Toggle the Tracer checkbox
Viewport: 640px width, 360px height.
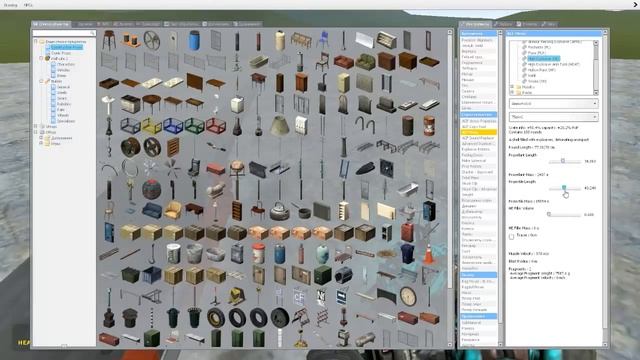point(511,237)
